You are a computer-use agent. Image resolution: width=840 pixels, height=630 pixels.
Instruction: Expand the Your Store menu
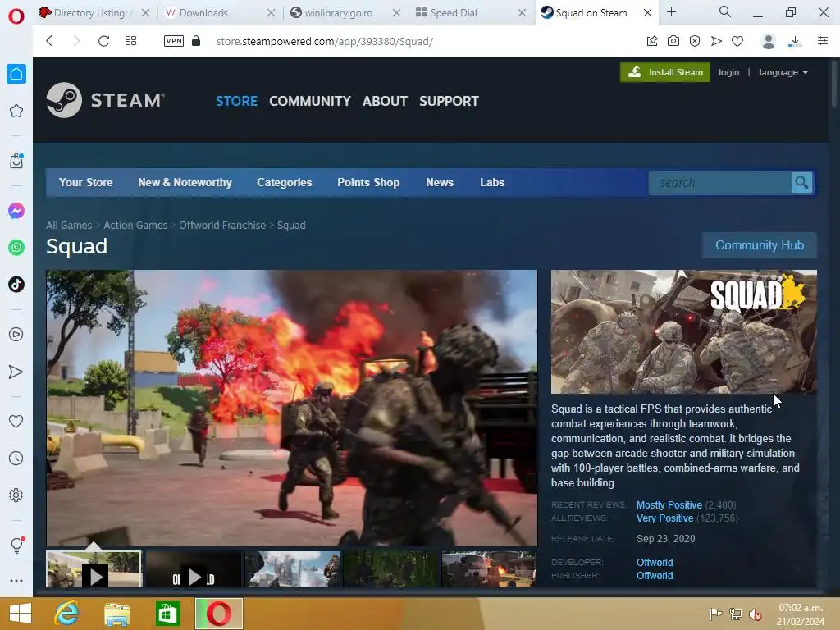pos(85,183)
